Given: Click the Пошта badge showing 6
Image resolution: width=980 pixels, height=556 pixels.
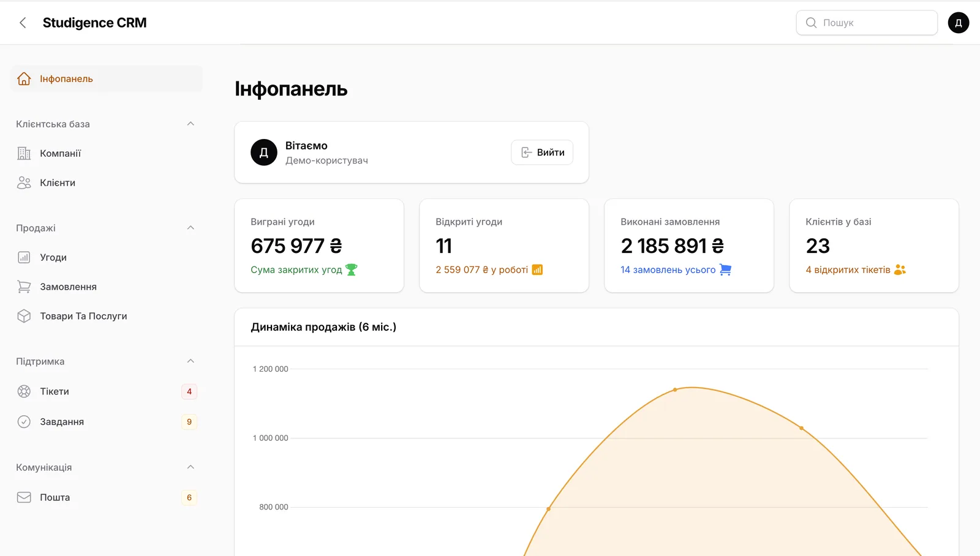Looking at the screenshot, I should coord(189,497).
